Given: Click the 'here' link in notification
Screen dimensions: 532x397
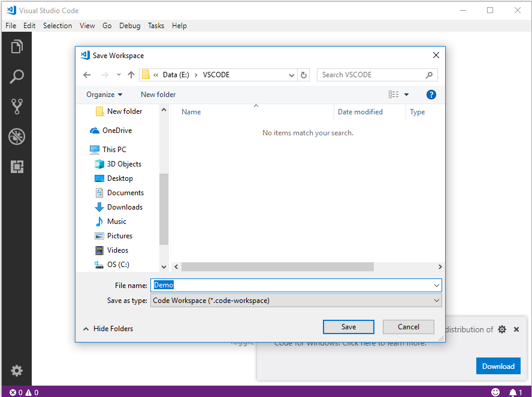Looking at the screenshot, I should point(368,344).
